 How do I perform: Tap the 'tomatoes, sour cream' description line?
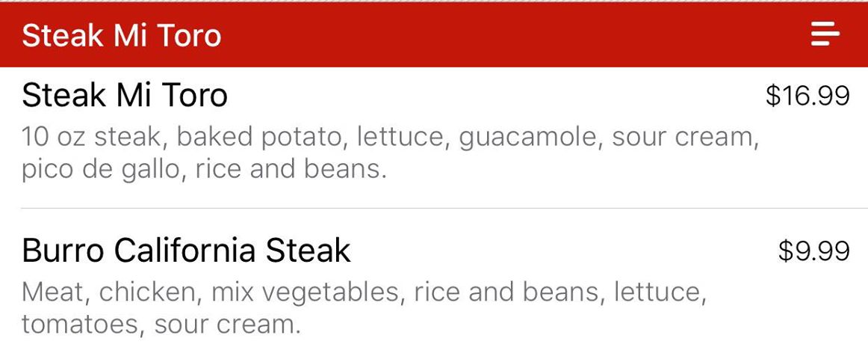pos(161,325)
